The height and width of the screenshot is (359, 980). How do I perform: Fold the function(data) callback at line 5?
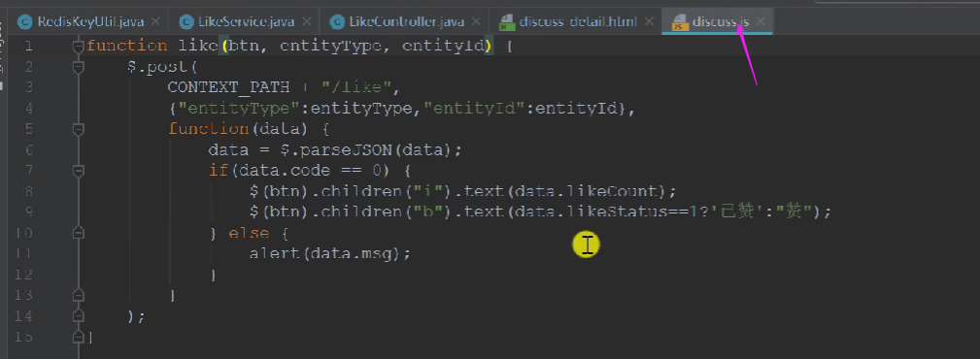78,129
